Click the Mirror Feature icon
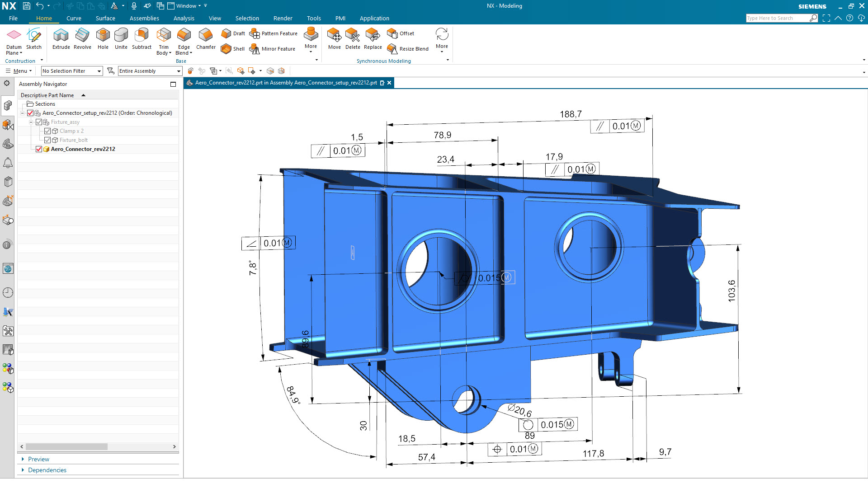The height and width of the screenshot is (488, 868). coord(255,49)
